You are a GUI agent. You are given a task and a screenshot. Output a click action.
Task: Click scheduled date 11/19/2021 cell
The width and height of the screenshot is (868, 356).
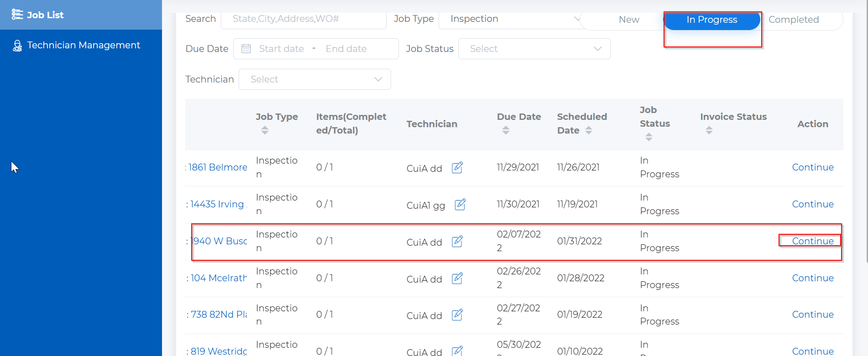click(577, 204)
